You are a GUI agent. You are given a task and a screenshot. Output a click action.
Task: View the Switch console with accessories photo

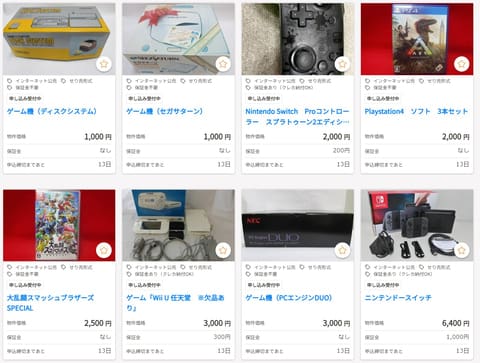417,225
